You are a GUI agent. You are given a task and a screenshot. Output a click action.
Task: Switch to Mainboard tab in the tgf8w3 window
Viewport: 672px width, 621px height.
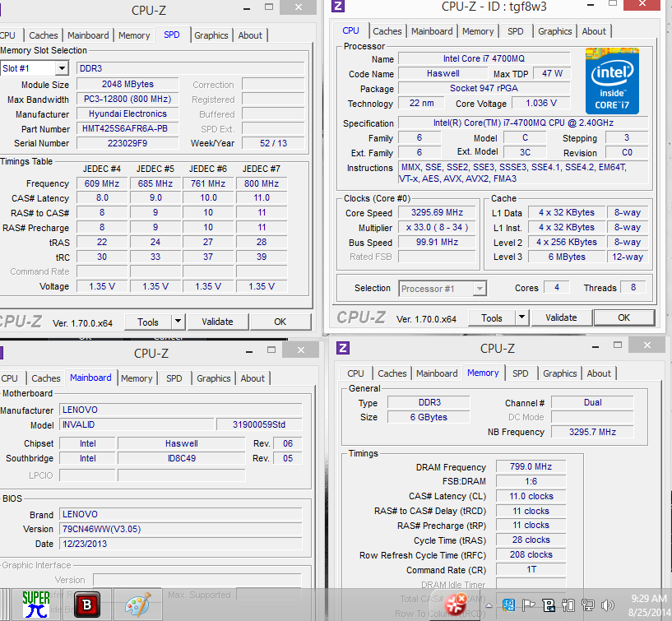432,31
